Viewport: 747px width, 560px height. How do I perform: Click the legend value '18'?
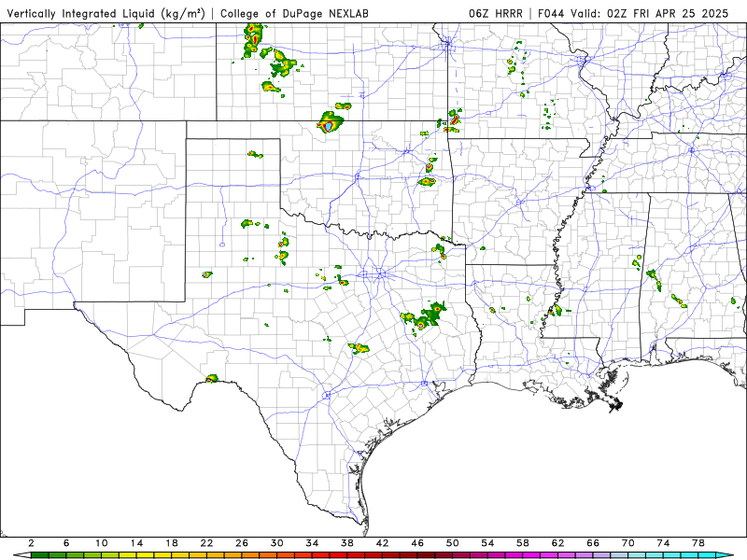[x=172, y=543]
